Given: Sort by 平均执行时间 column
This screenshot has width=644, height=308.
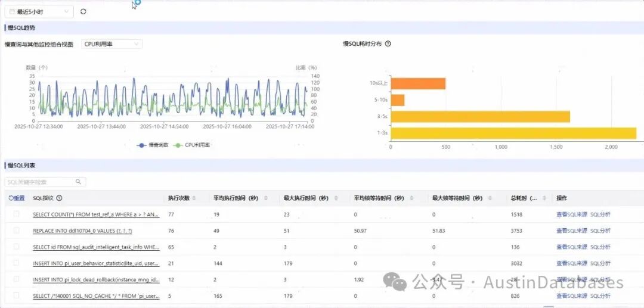Looking at the screenshot, I should pos(266,198).
